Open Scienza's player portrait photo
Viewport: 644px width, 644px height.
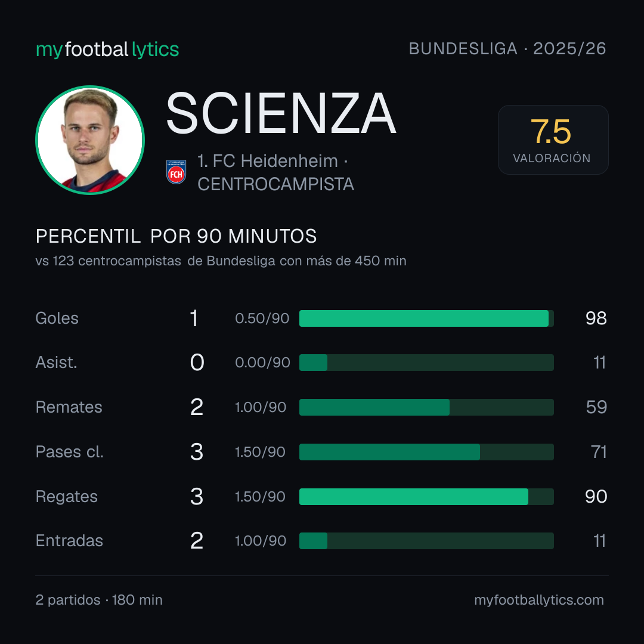[x=90, y=140]
